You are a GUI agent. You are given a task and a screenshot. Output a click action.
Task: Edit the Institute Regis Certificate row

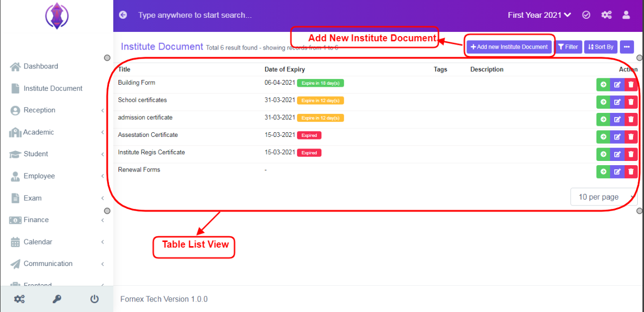(x=617, y=154)
